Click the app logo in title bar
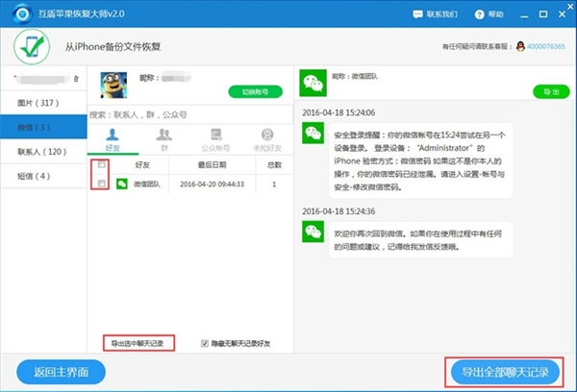 (x=22, y=14)
